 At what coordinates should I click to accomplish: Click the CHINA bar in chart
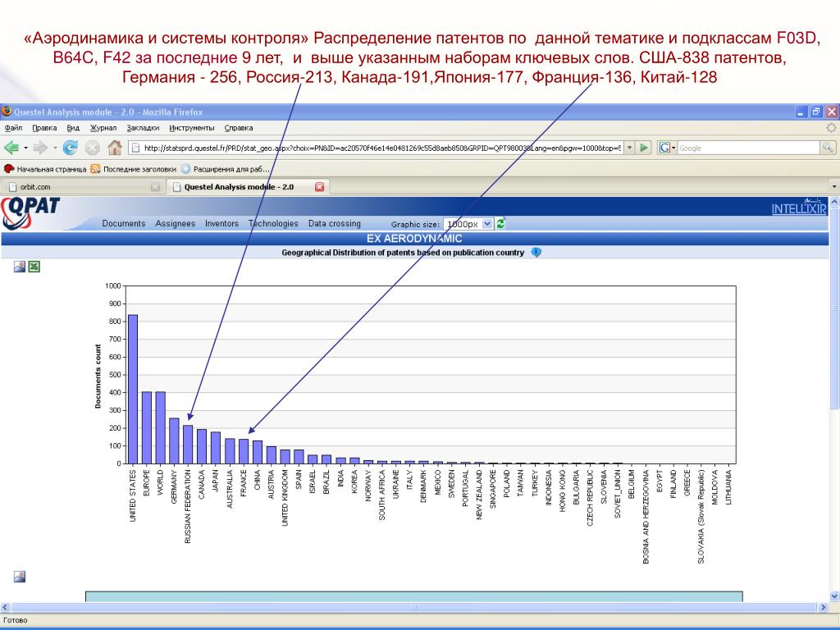(258, 452)
